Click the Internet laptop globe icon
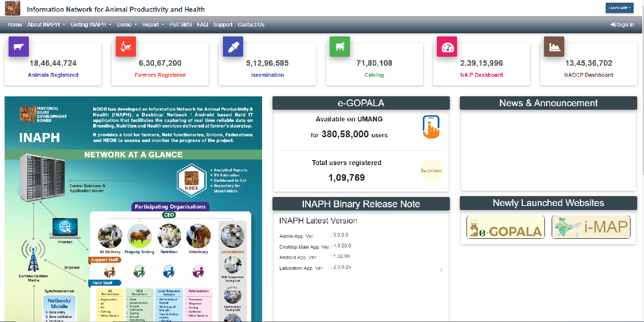 point(65,228)
